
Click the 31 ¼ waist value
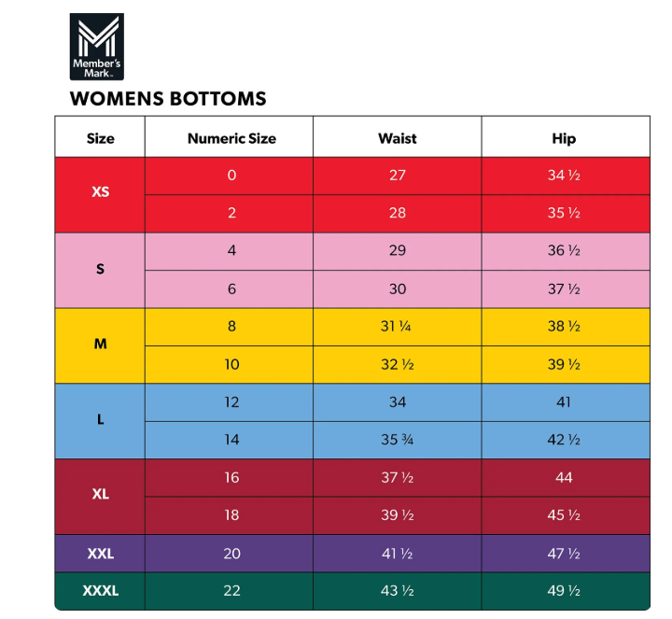click(x=398, y=326)
